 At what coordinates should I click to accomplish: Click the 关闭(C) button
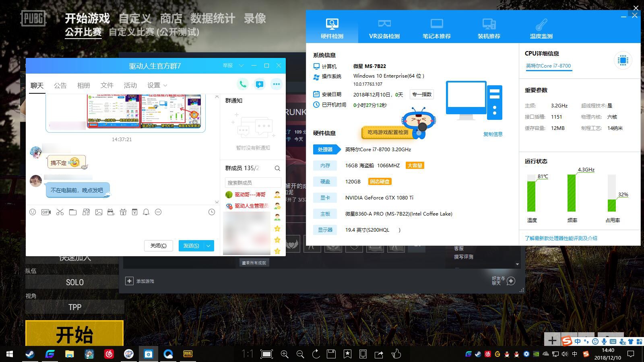point(159,246)
